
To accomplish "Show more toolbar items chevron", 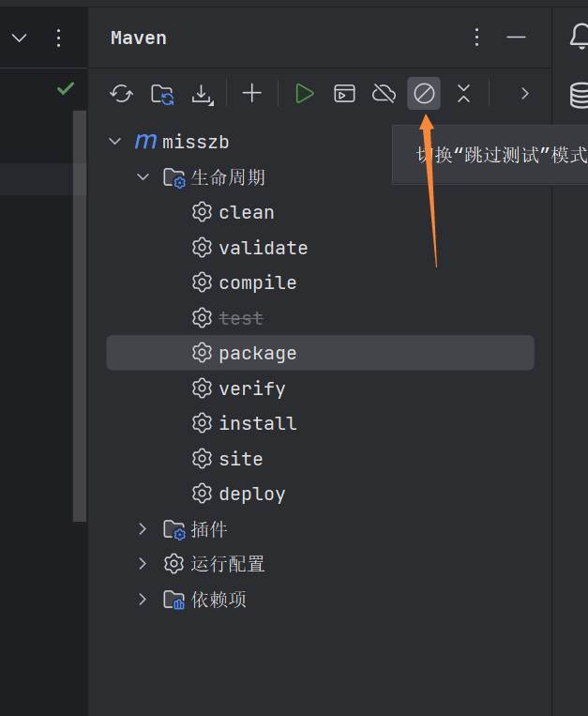I will point(525,94).
